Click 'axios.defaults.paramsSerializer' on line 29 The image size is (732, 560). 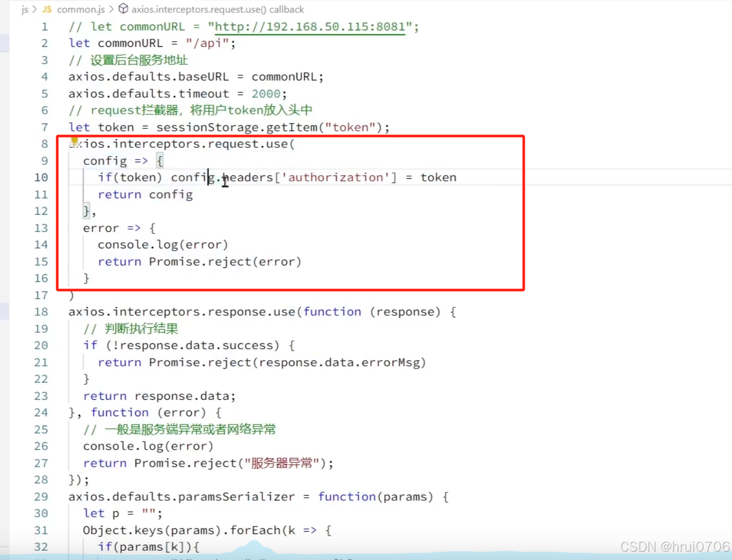(181, 497)
